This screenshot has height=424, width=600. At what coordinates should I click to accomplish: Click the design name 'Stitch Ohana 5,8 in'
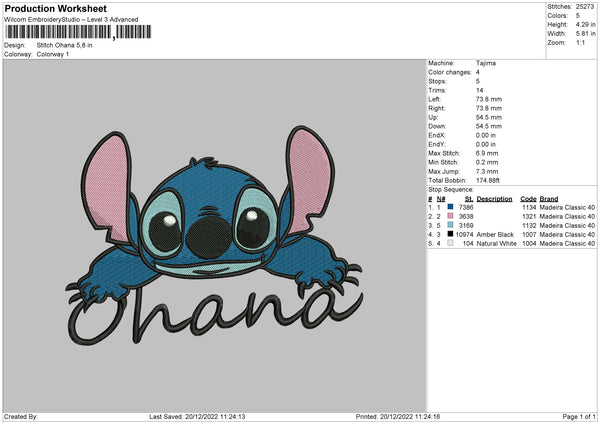pyautogui.click(x=64, y=45)
